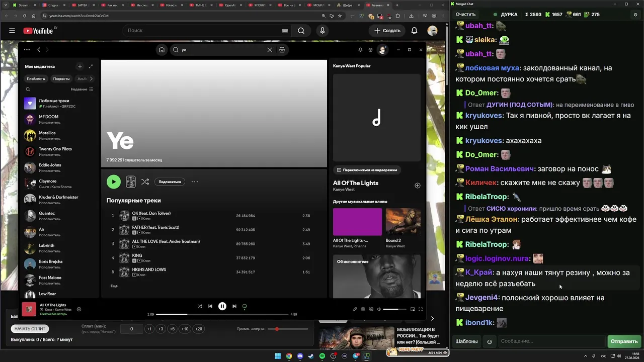Open the chat emoji picker
The width and height of the screenshot is (644, 362).
pos(490,342)
